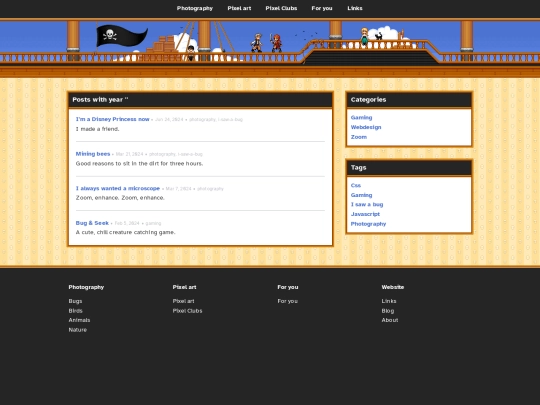Click the black cat on the raised deck
Viewport: 540px width, 405px height.
[x=378, y=36]
